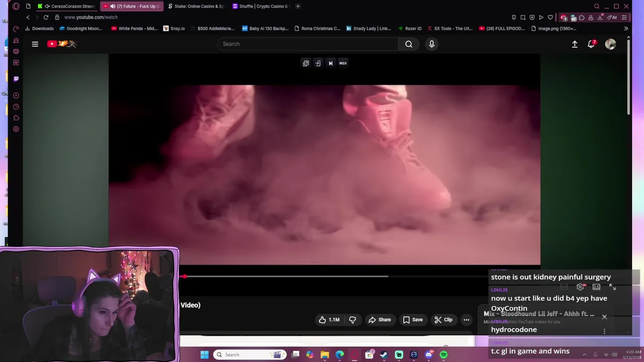Open the Shady Lady LinkedIn bookmark
The width and height of the screenshot is (644, 362).
tap(369, 29)
